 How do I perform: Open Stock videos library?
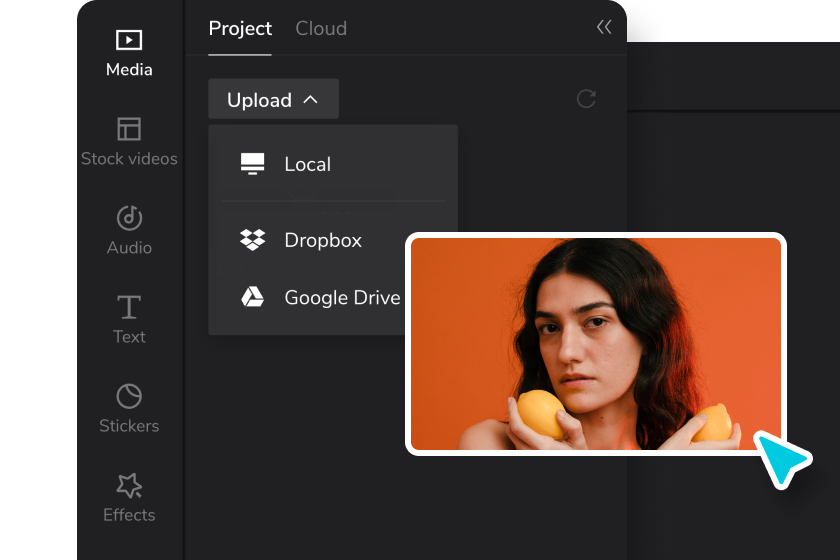click(x=129, y=142)
